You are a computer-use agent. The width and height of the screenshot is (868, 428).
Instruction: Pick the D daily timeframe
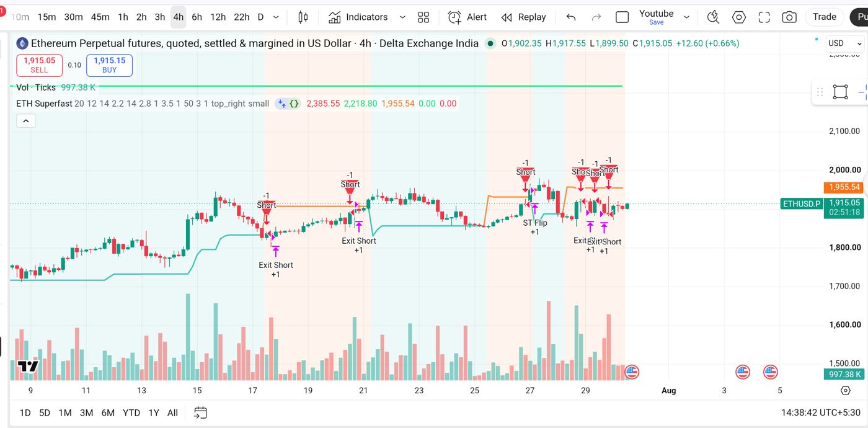[260, 17]
